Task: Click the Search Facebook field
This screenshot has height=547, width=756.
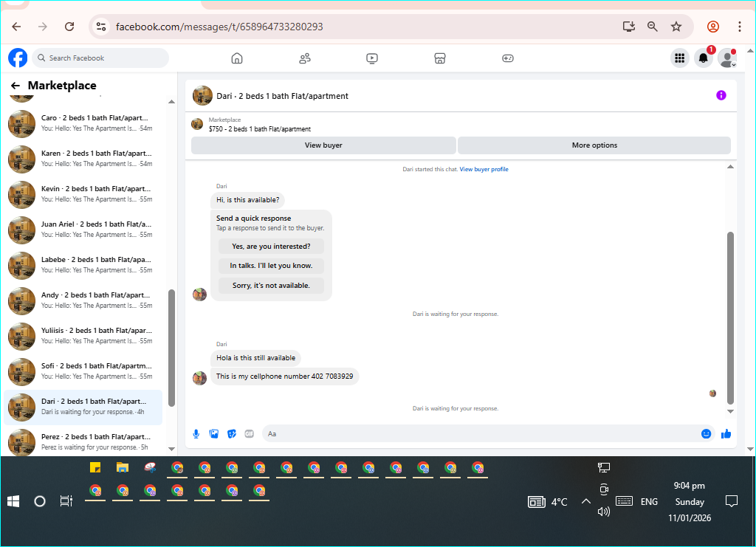Action: [x=100, y=58]
